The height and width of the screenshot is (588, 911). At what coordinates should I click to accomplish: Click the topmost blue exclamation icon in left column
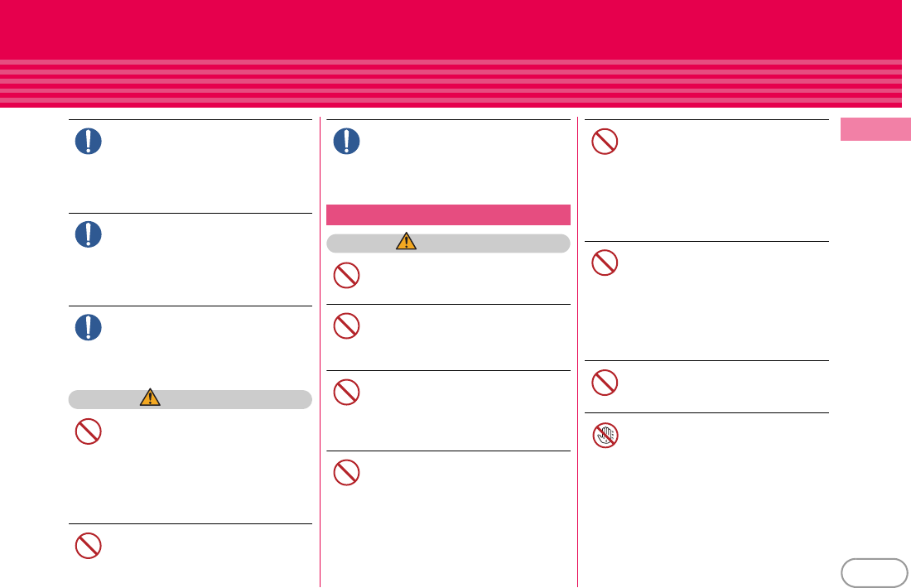click(89, 141)
